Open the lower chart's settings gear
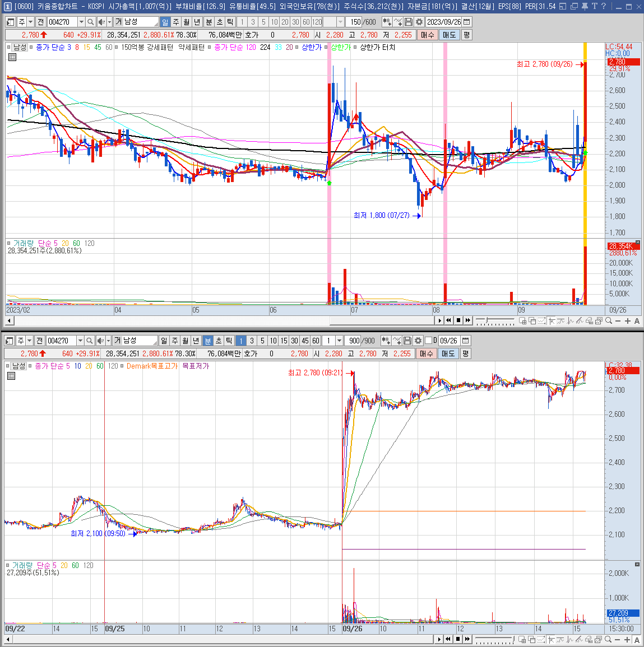 point(418,341)
